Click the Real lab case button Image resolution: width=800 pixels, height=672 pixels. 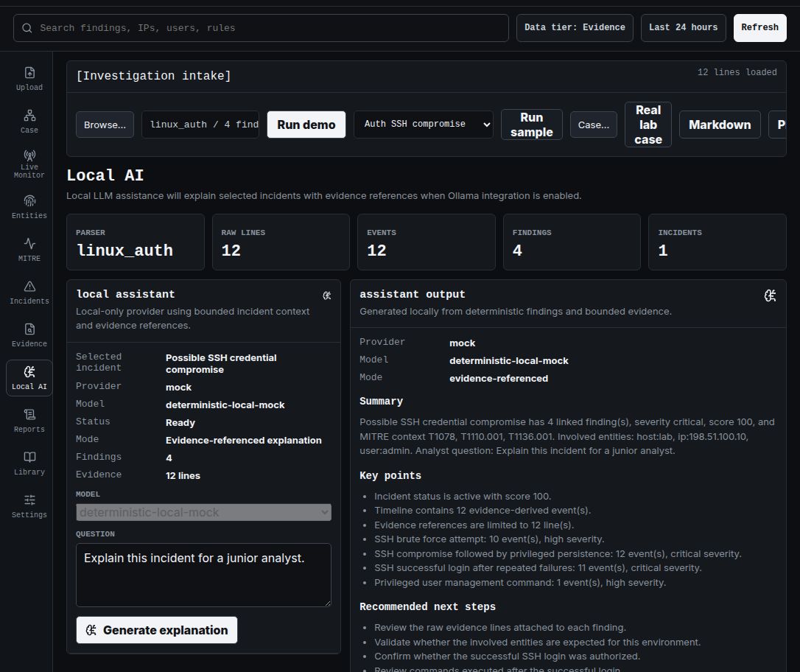648,125
